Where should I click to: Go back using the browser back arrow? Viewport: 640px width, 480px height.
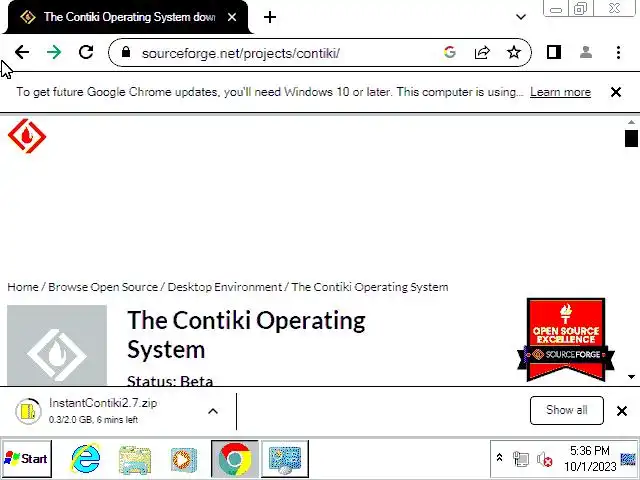[22, 52]
